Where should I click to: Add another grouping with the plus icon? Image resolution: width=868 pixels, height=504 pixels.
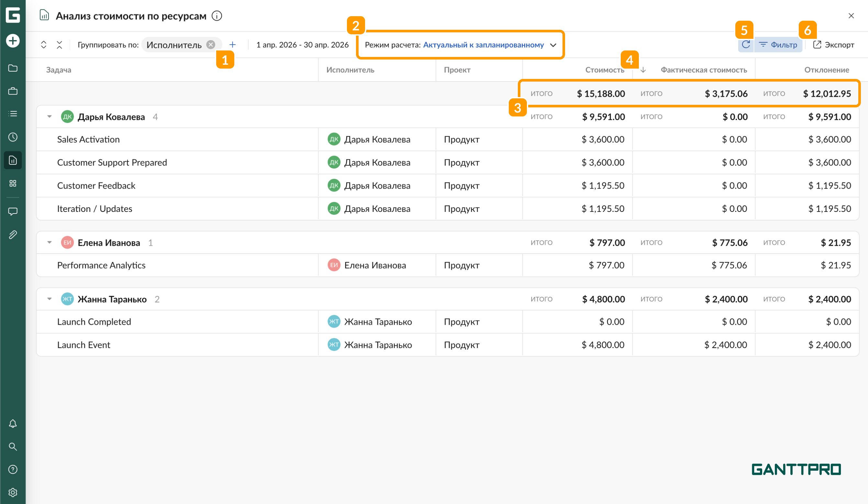tap(232, 45)
